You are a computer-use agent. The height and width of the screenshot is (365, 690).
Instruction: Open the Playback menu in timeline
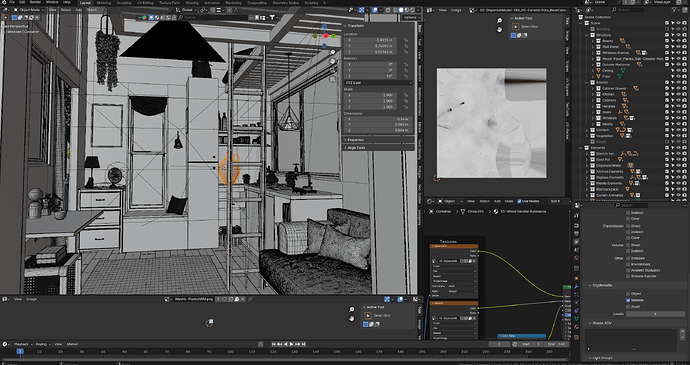(x=22, y=344)
